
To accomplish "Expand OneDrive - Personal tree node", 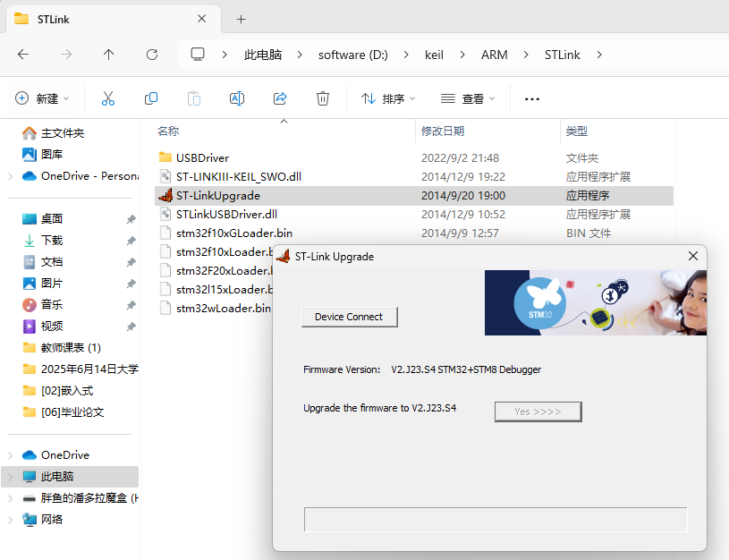I will (10, 176).
